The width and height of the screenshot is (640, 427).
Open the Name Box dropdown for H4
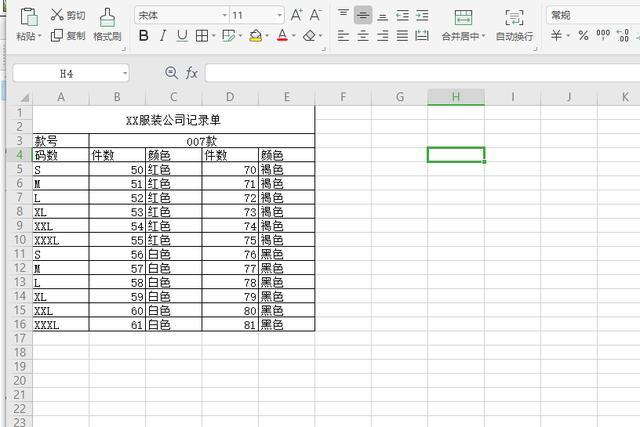coord(124,73)
